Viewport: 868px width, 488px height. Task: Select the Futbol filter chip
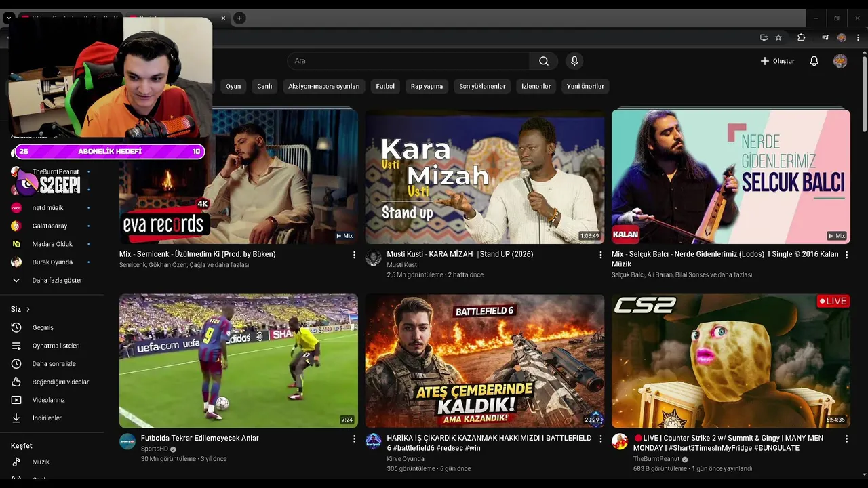point(385,86)
